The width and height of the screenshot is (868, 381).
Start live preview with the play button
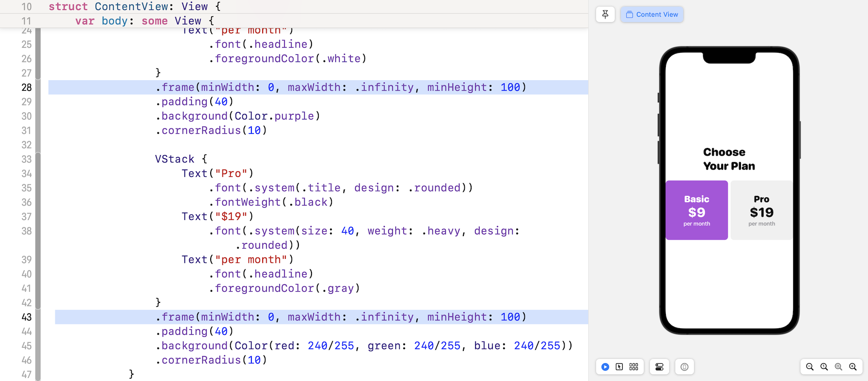[x=605, y=367]
